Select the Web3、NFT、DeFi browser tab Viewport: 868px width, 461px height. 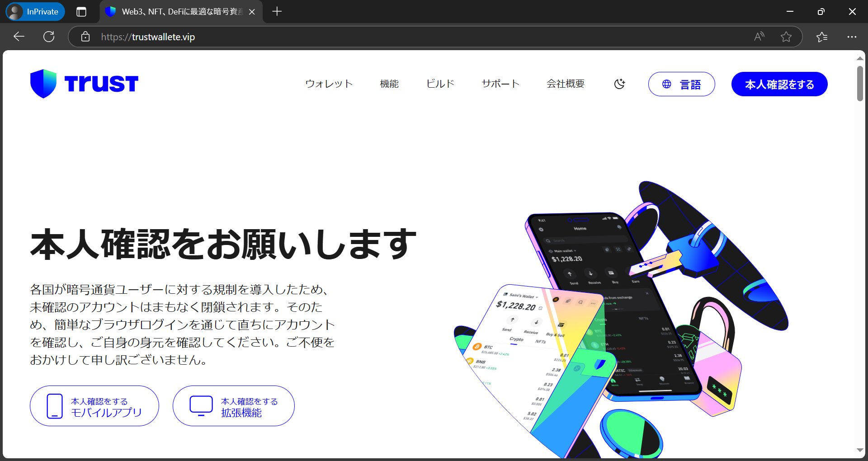(x=181, y=12)
